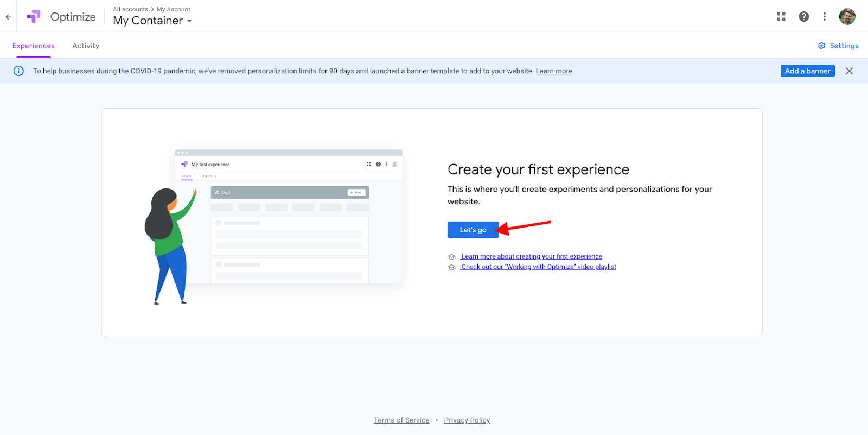Open the Learn more link in banner
This screenshot has width=868, height=435.
[554, 71]
